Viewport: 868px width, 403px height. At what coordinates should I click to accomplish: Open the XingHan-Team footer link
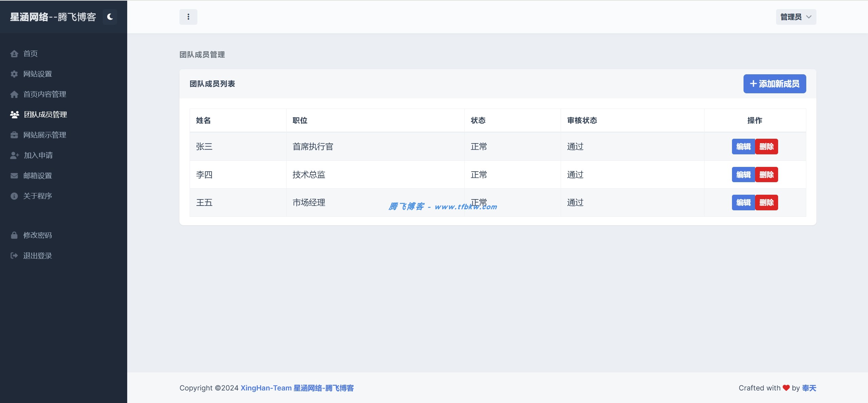click(x=266, y=388)
